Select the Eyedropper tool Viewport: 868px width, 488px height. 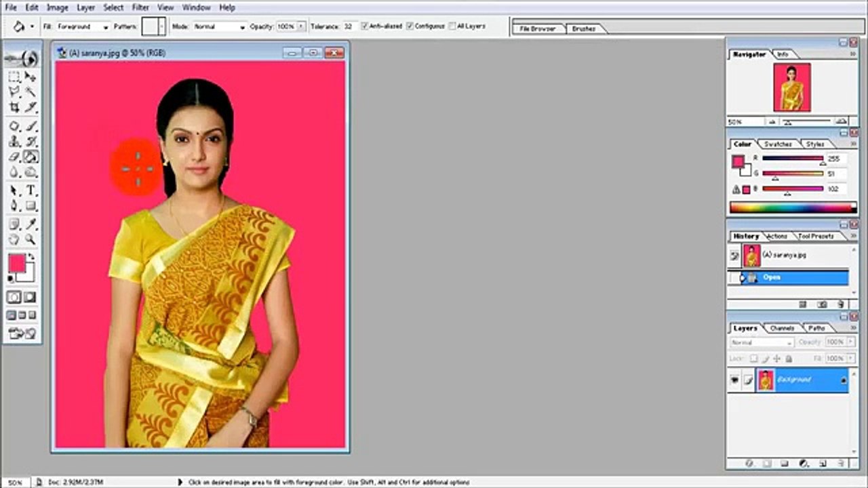[31, 224]
